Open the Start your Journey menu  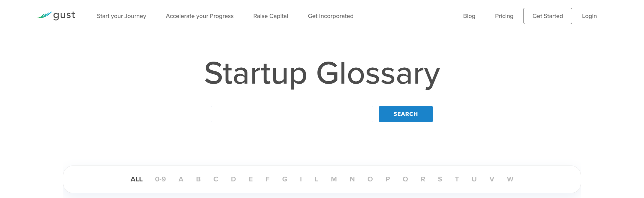[121, 16]
